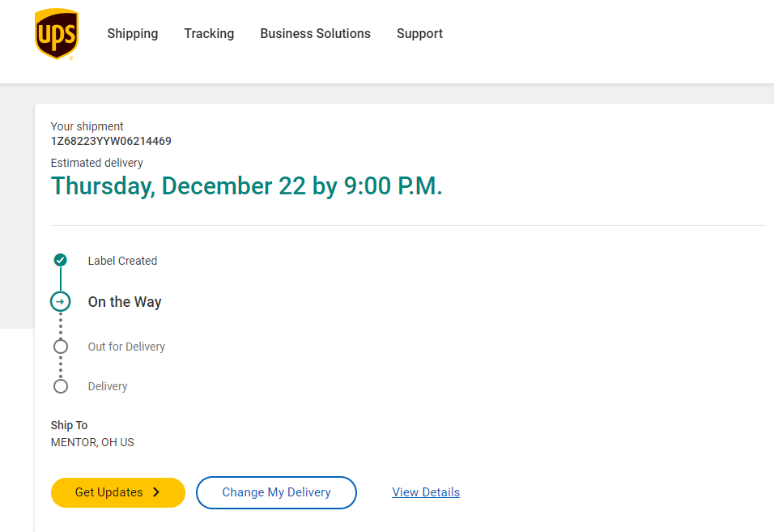The width and height of the screenshot is (774, 532).
Task: Click the Change My Delivery button
Action: (x=276, y=492)
